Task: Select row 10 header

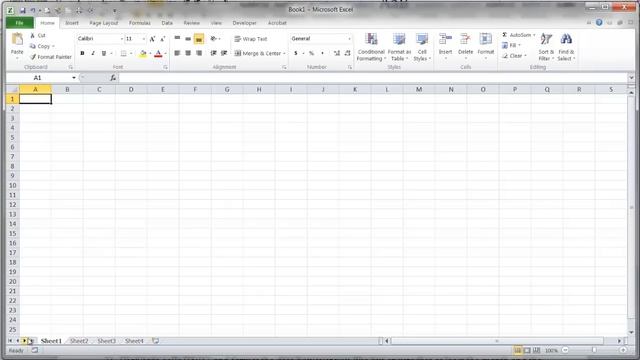Action: (x=13, y=185)
